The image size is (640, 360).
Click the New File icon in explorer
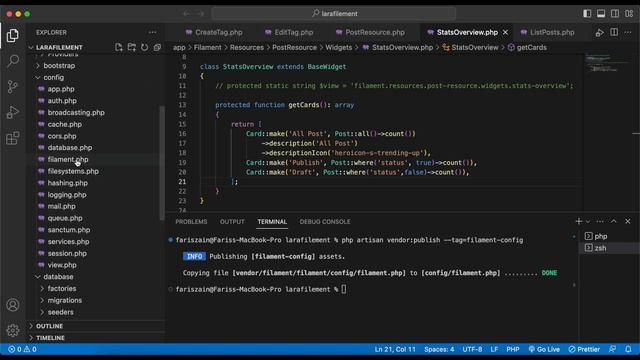pyautogui.click(x=119, y=47)
